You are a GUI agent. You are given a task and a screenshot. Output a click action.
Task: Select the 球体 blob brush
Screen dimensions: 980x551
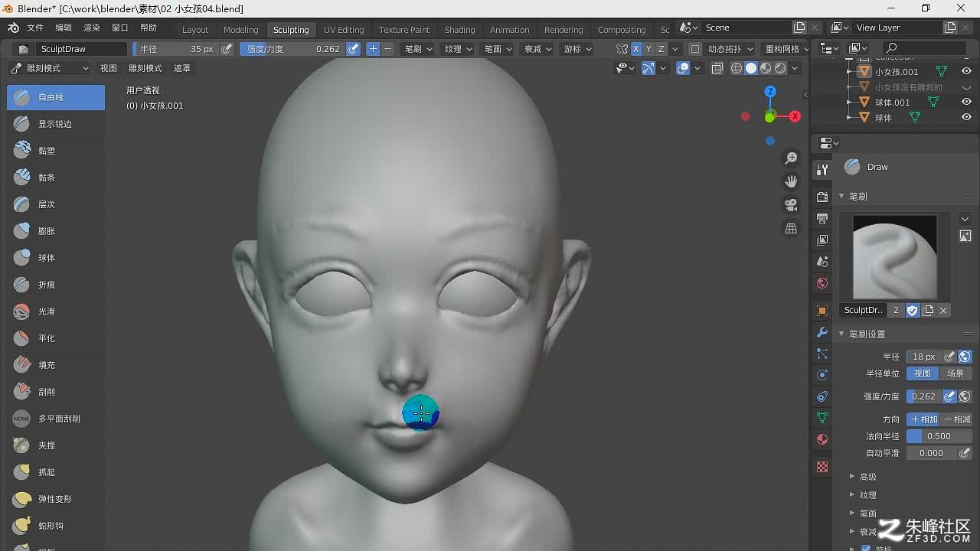[56, 258]
